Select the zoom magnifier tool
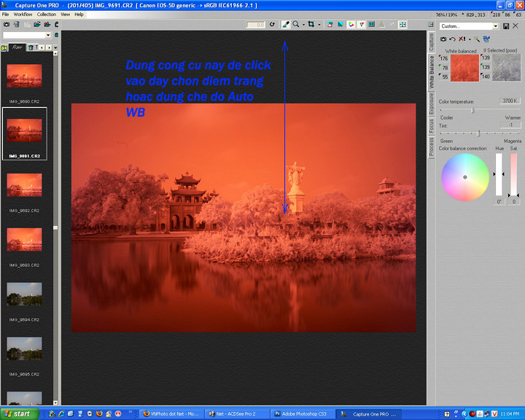Screen dimensions: 525x420 click(296, 24)
